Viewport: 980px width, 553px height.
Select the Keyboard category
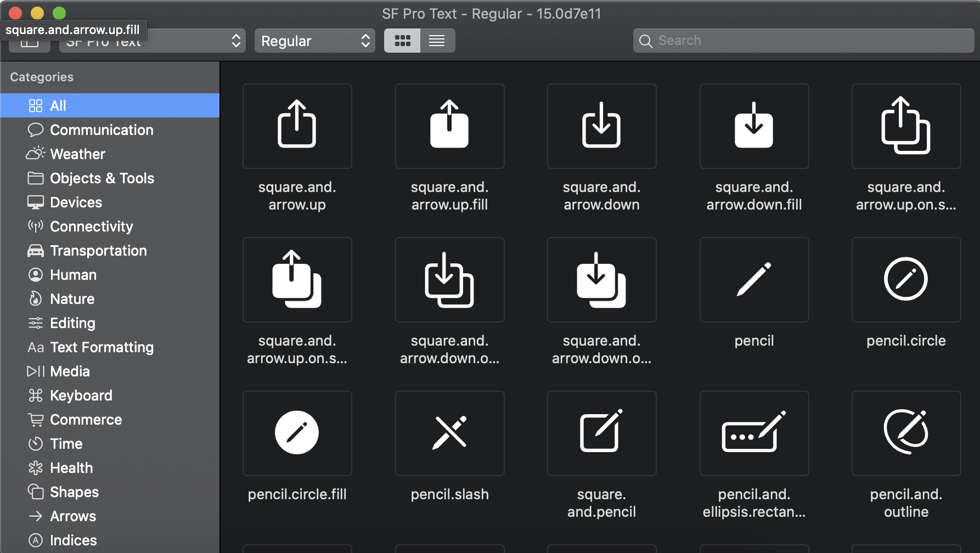[x=110, y=395]
